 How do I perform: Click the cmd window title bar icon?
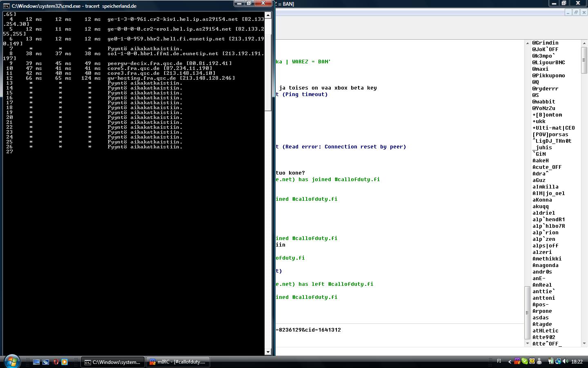coord(7,6)
